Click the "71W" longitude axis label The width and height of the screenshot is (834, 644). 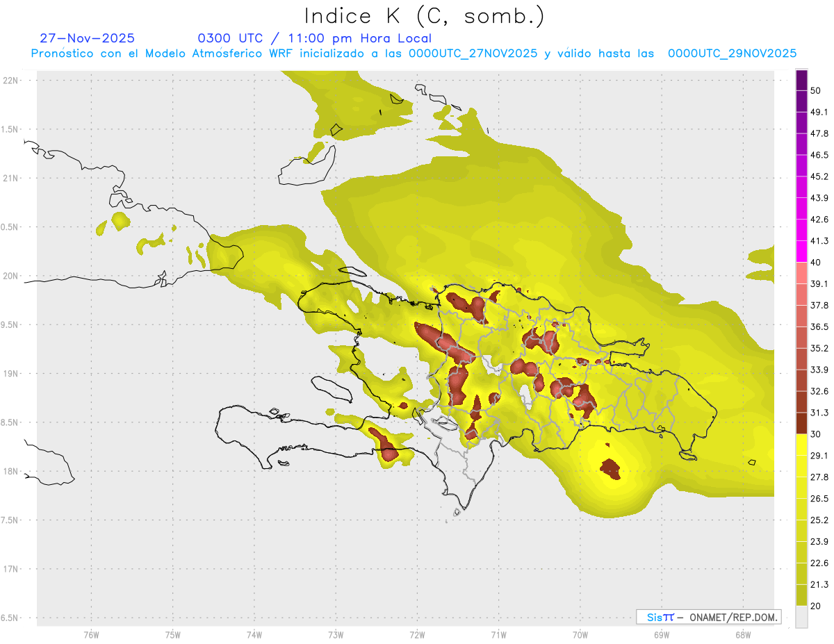point(498,635)
